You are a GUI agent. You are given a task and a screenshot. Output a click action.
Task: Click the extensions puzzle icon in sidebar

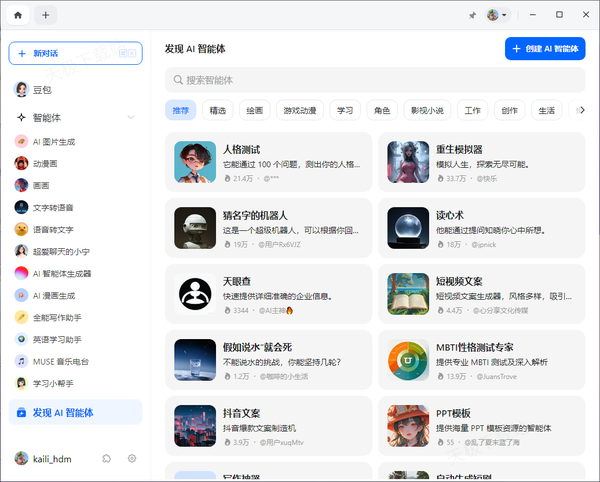(107, 458)
